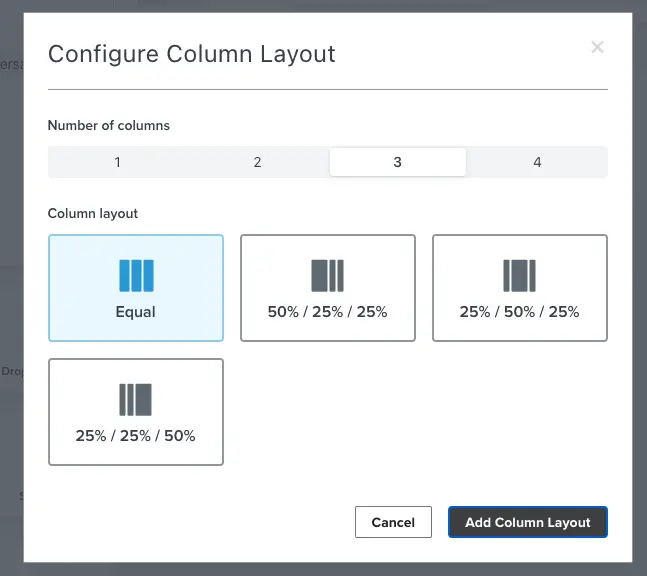Screen dimensions: 647x576
Task: Click the 25% / 50% / 25% layout icon
Action: click(x=519, y=275)
